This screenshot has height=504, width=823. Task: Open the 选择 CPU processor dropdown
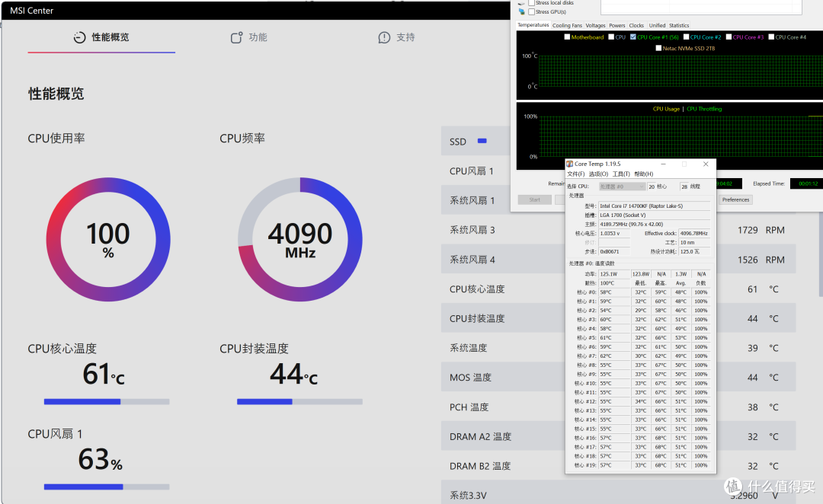pyautogui.click(x=622, y=187)
